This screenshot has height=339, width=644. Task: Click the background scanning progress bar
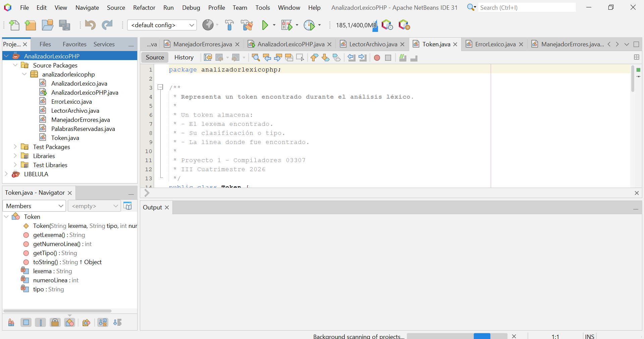click(457, 336)
